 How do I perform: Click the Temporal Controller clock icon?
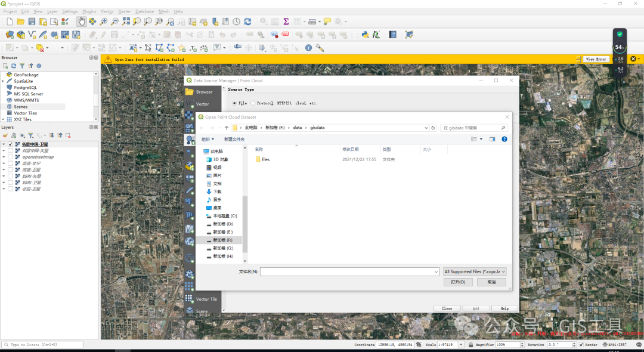[236, 21]
